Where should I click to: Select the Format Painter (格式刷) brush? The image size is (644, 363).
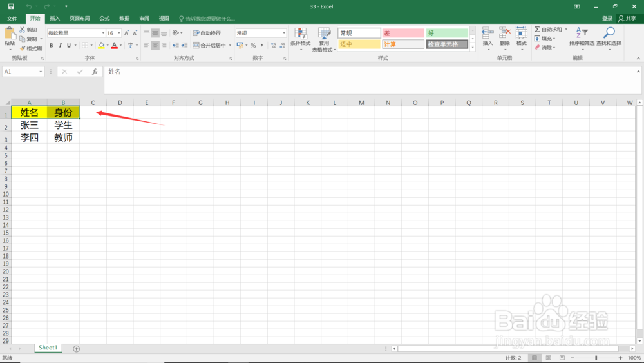(x=22, y=48)
